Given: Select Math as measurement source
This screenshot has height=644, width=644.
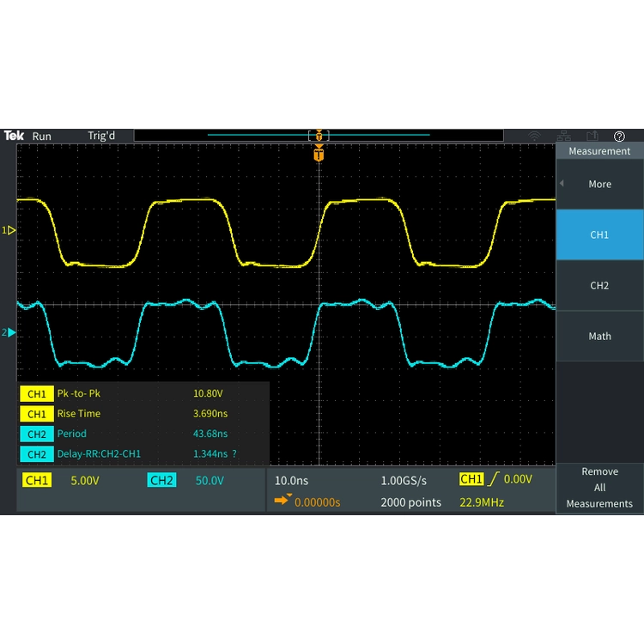Looking at the screenshot, I should [x=599, y=336].
